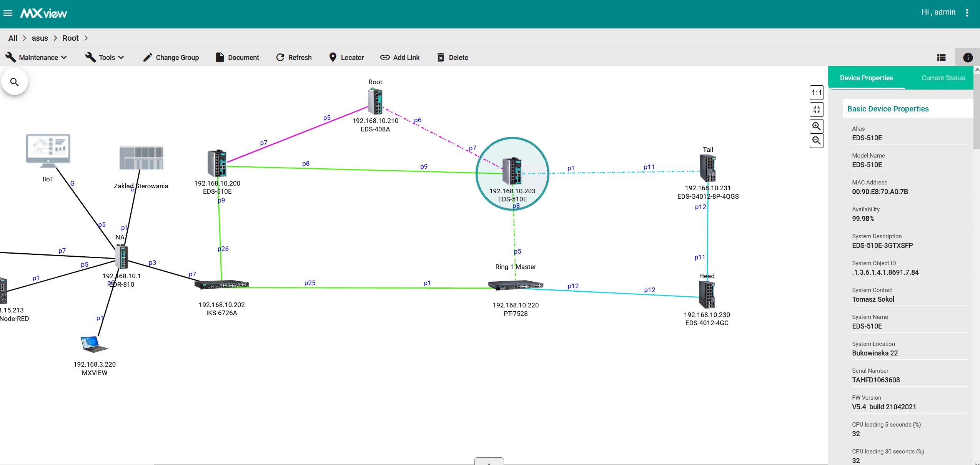Expand the bottom panel handle

coord(489,461)
